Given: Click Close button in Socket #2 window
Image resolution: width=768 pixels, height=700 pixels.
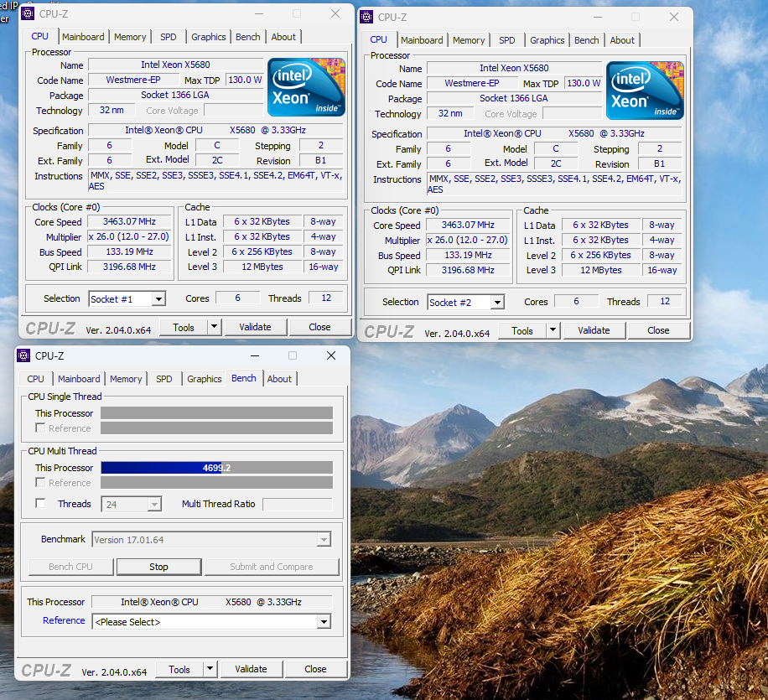Looking at the screenshot, I should (x=658, y=330).
